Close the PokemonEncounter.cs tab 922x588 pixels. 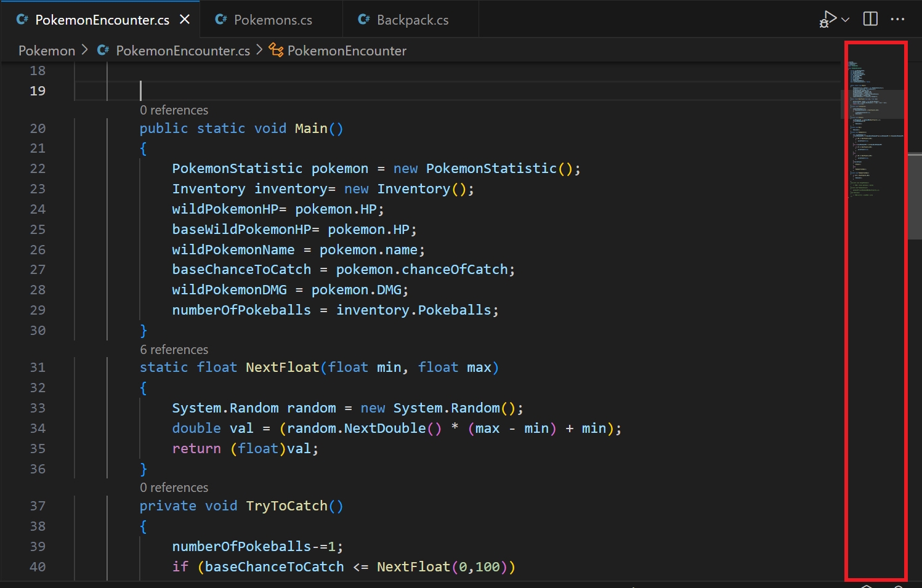[x=185, y=19]
